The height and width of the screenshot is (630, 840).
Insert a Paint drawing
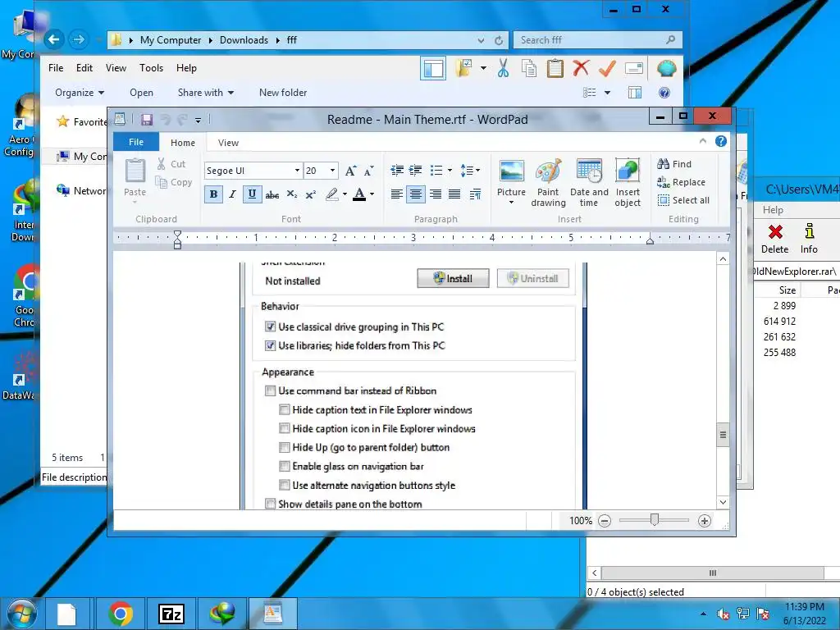pyautogui.click(x=549, y=183)
